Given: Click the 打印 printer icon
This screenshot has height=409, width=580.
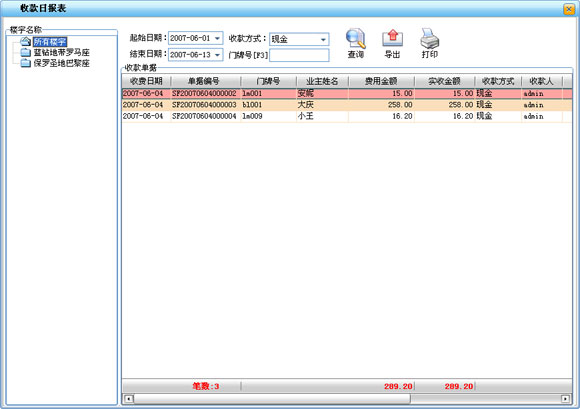Looking at the screenshot, I should point(429,38).
